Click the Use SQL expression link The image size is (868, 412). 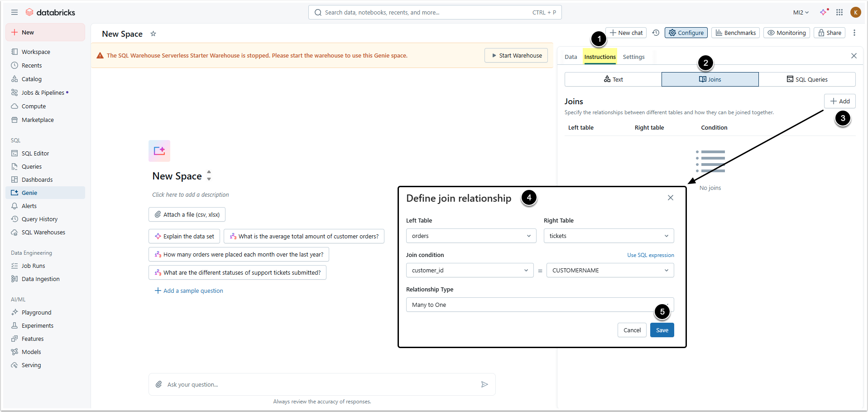tap(650, 255)
